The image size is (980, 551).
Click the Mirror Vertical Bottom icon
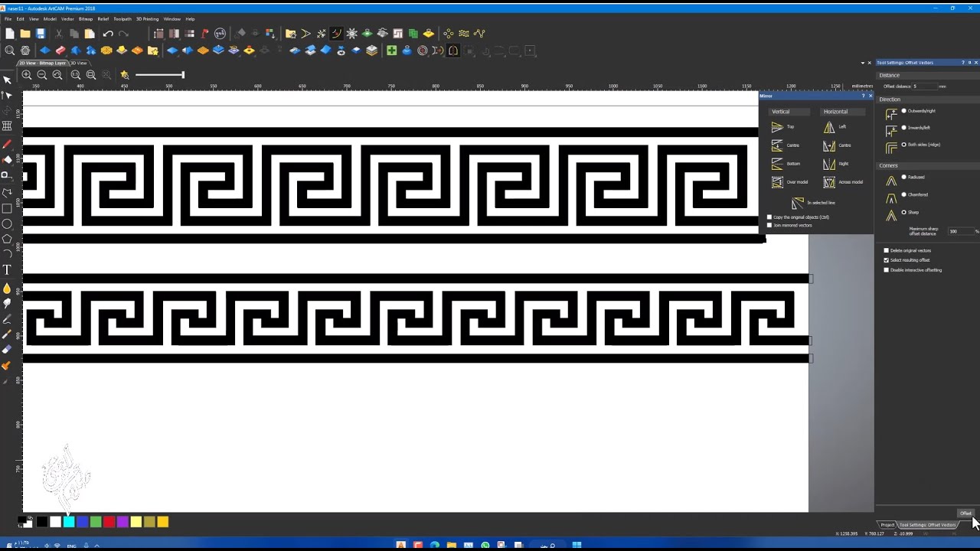tap(777, 164)
